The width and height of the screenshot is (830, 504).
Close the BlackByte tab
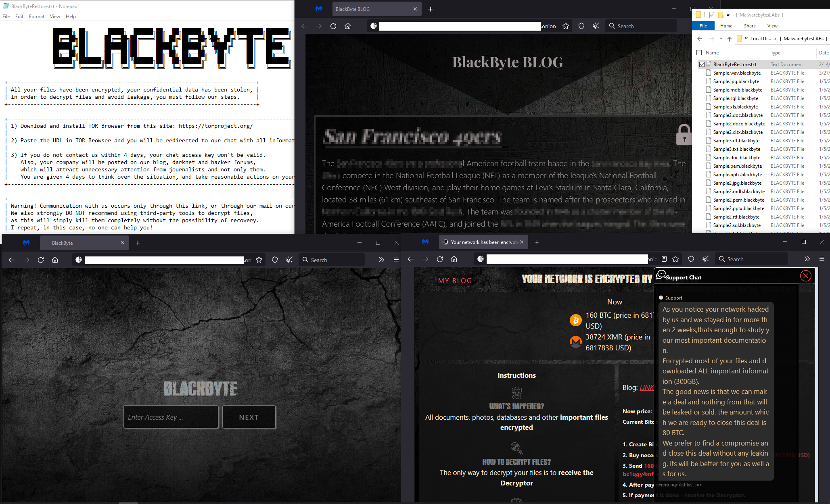tap(123, 243)
